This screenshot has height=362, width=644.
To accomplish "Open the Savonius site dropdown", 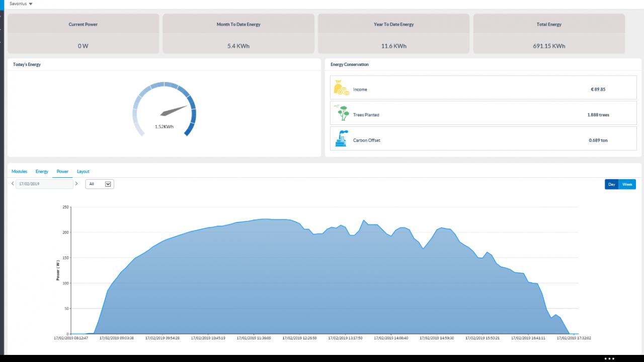I will 21,4.
